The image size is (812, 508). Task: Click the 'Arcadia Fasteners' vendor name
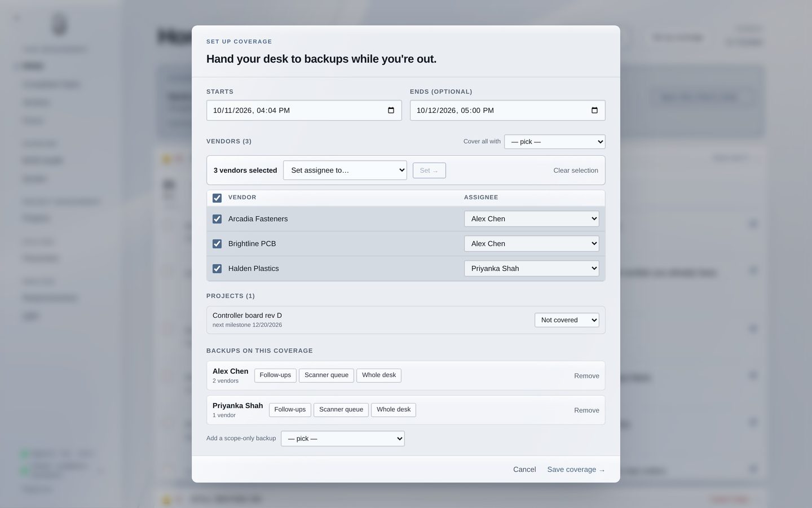point(258,219)
